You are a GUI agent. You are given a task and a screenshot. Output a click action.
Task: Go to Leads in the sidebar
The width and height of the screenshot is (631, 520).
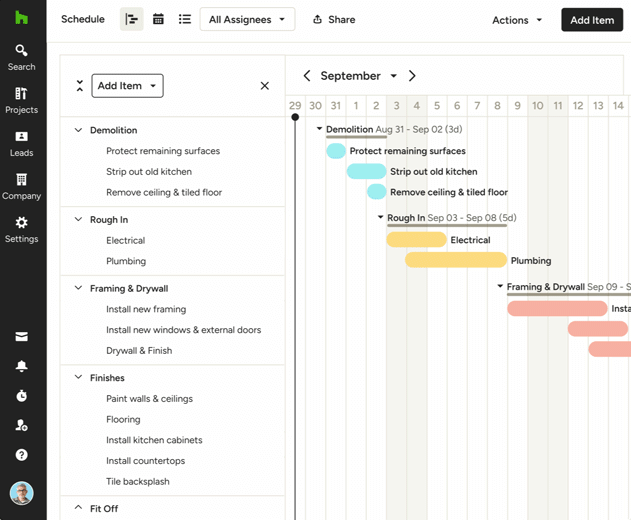[x=21, y=144]
